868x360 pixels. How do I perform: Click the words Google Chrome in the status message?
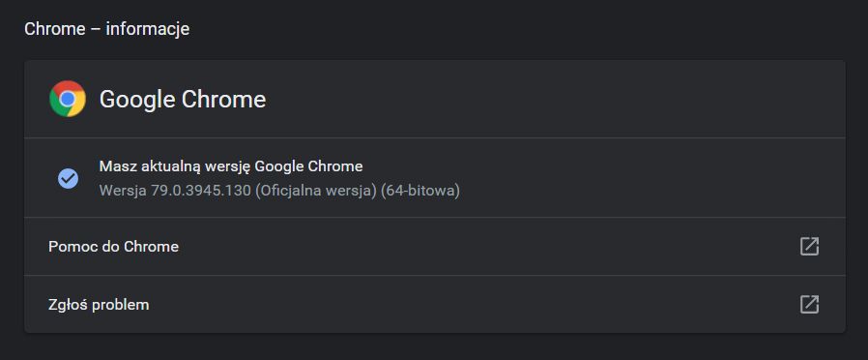pyautogui.click(x=308, y=166)
